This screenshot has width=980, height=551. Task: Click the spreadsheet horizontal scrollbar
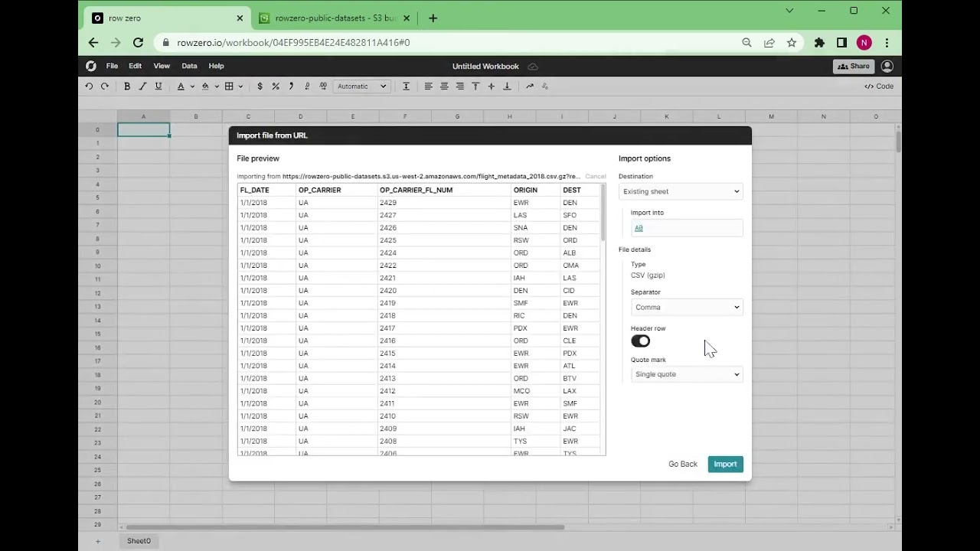(x=345, y=527)
